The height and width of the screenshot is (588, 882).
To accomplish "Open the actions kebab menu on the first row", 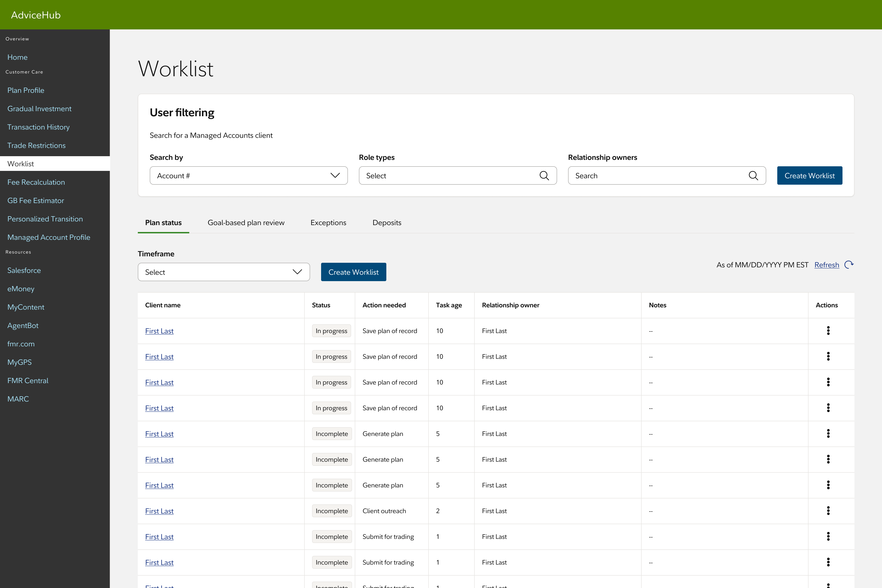I will tap(828, 331).
